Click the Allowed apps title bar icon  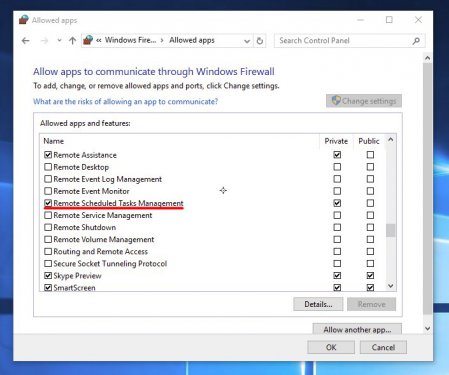[x=24, y=20]
